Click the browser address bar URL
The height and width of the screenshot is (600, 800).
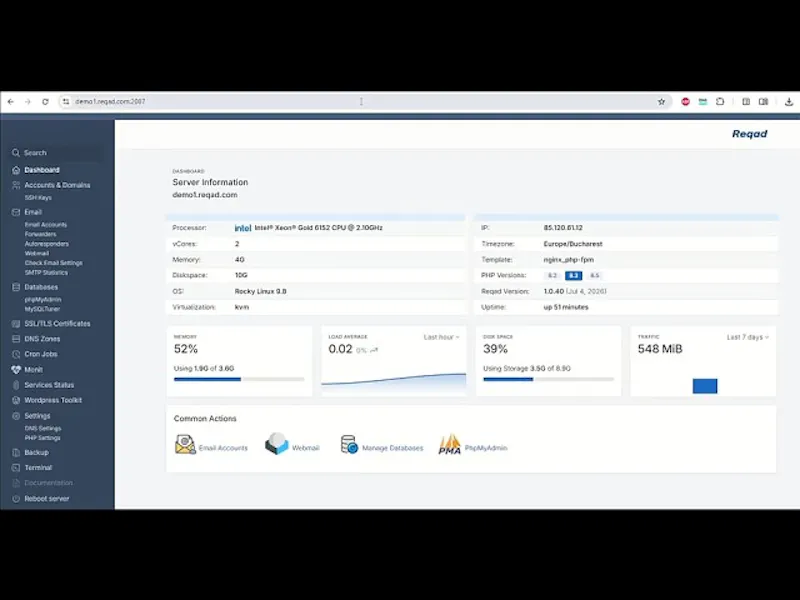pyautogui.click(x=110, y=102)
